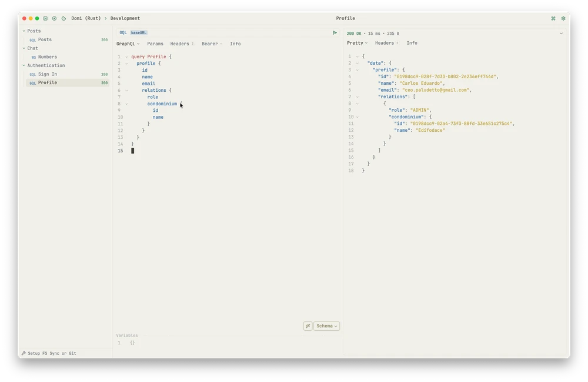The image size is (588, 382).
Task: Click the circled plus new-request icon
Action: (x=54, y=18)
